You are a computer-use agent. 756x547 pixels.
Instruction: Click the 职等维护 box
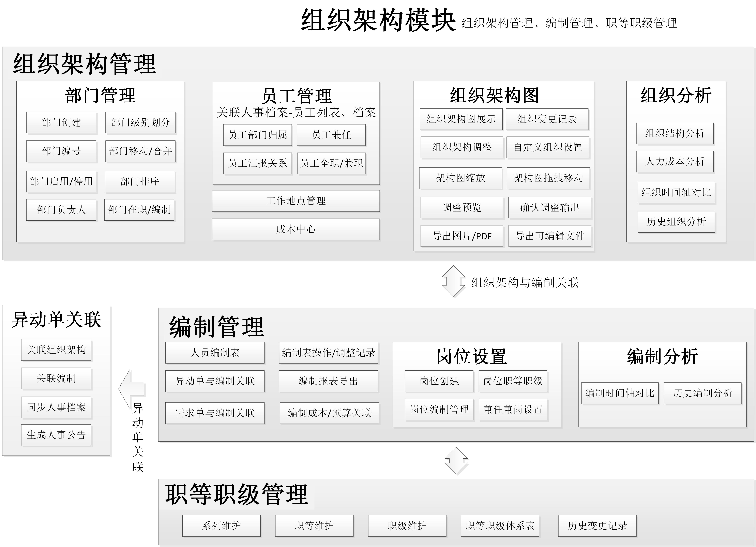pyautogui.click(x=314, y=526)
